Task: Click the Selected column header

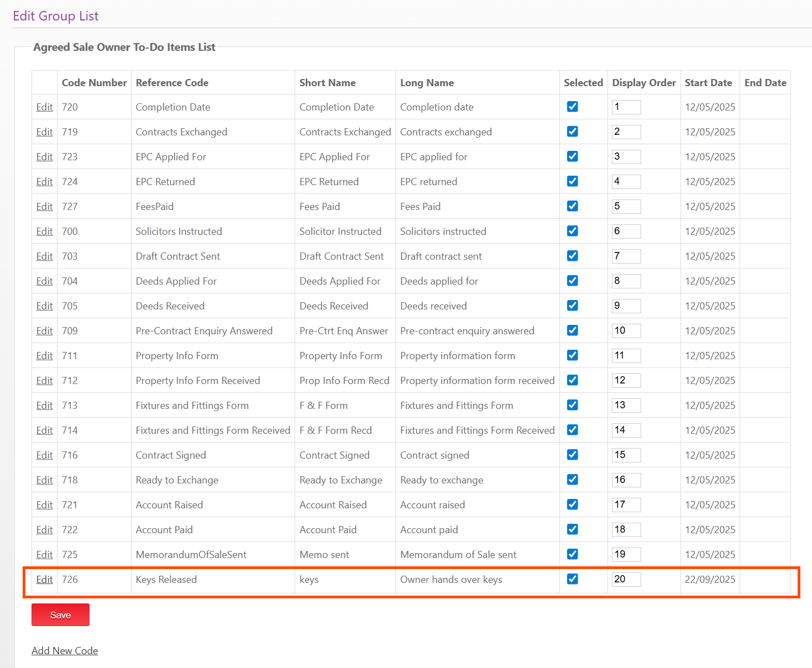Action: (x=583, y=83)
